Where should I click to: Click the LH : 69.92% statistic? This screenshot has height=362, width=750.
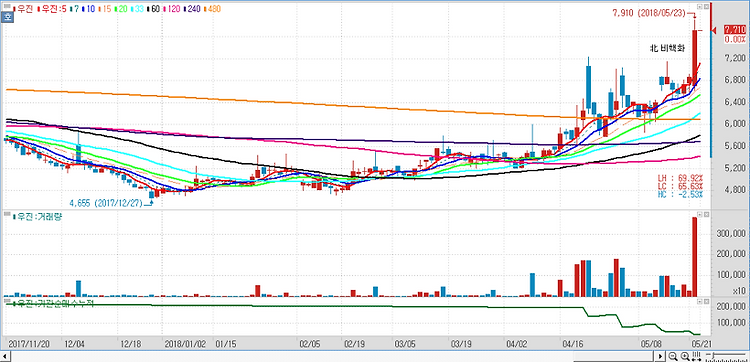pyautogui.click(x=680, y=177)
